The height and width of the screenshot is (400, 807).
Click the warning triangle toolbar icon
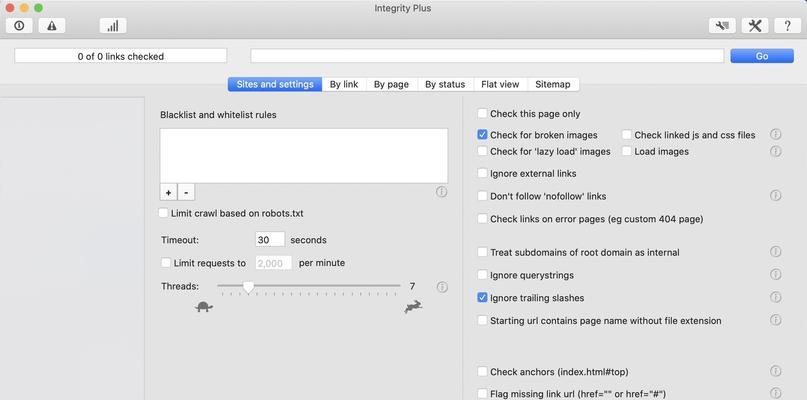click(51, 26)
